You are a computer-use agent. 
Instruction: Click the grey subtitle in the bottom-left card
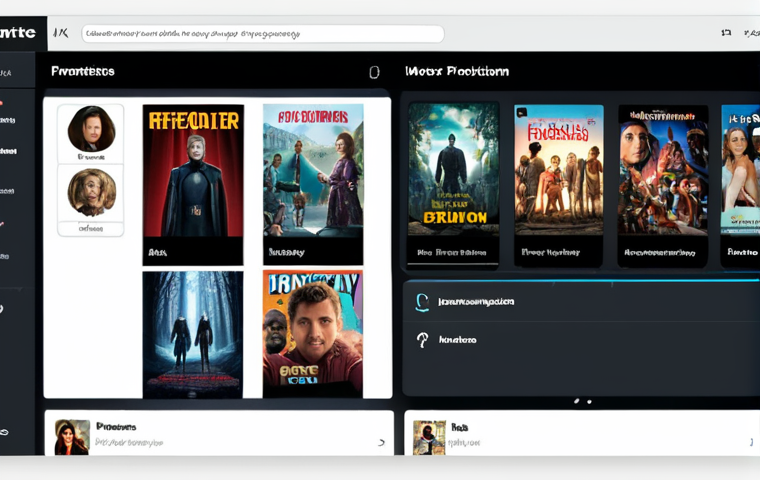click(129, 442)
